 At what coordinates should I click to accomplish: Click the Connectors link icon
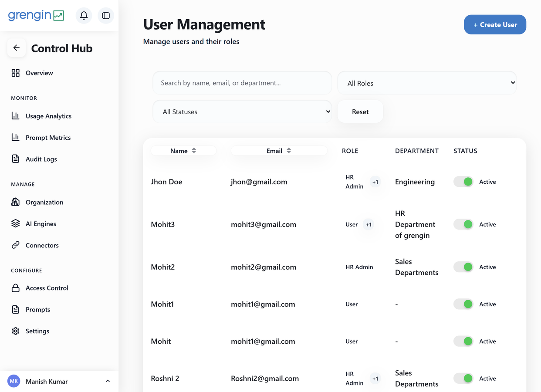16,245
